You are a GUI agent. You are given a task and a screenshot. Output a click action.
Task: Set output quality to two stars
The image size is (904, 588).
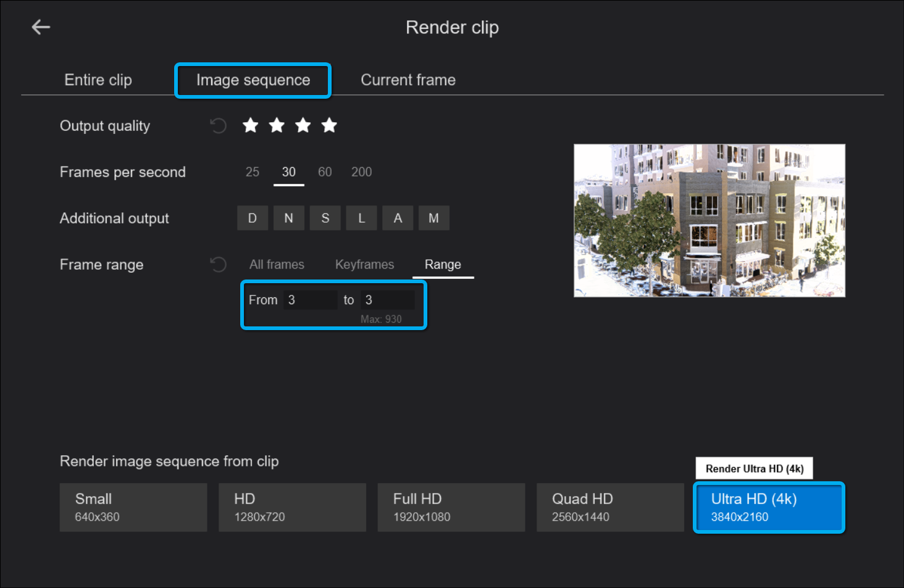[277, 126]
